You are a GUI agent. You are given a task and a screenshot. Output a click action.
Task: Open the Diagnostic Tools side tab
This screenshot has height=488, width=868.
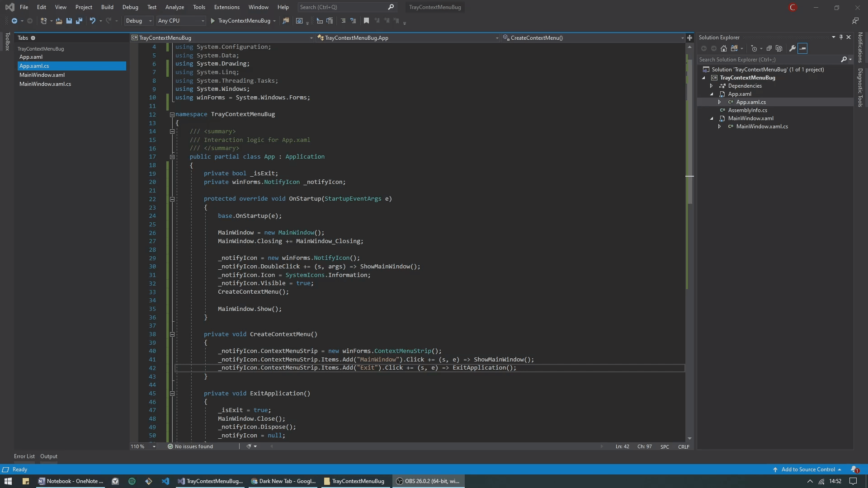[860, 88]
